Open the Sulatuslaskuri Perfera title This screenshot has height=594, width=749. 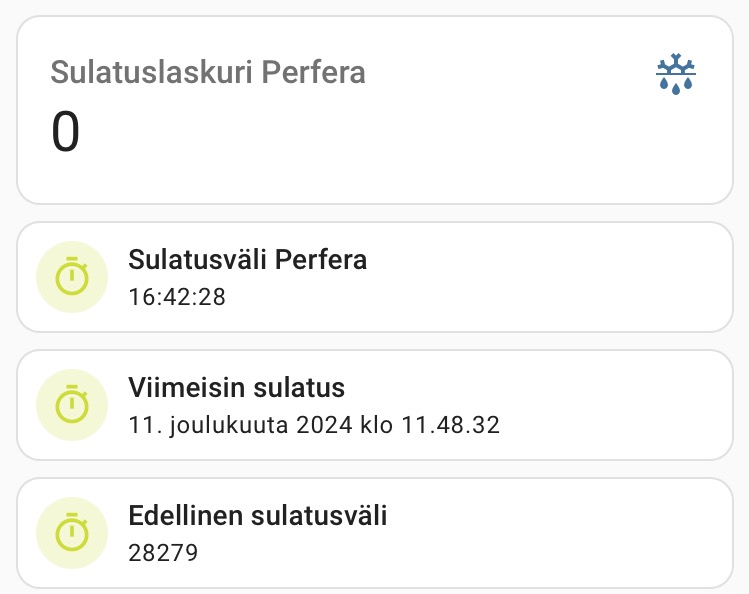(x=208, y=72)
